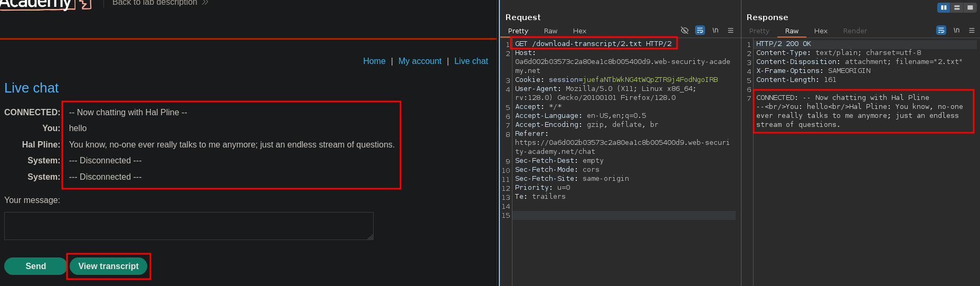Switch Request view to Raw tab

pyautogui.click(x=550, y=31)
